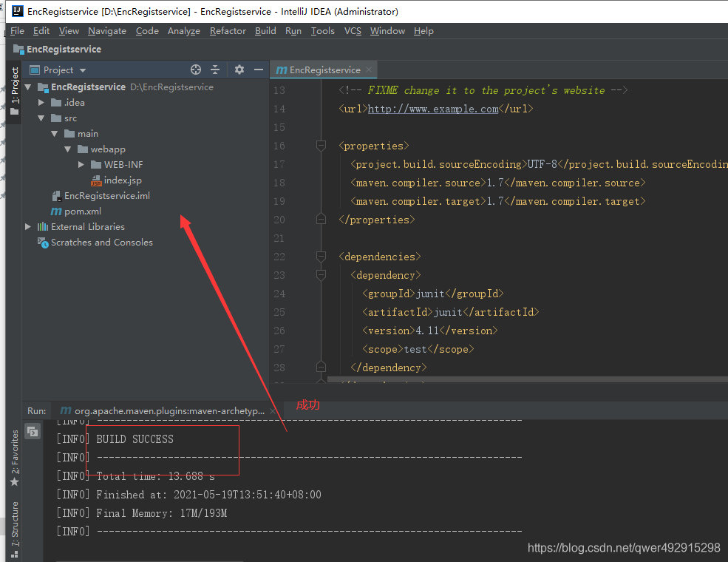The height and width of the screenshot is (562, 728).
Task: Click the BUILD SUCCESS line in console
Action: (x=135, y=439)
